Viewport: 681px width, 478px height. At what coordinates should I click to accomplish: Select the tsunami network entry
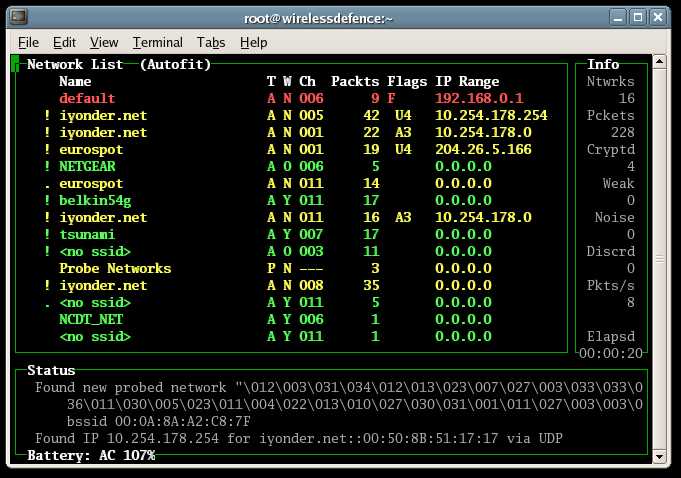click(x=291, y=234)
